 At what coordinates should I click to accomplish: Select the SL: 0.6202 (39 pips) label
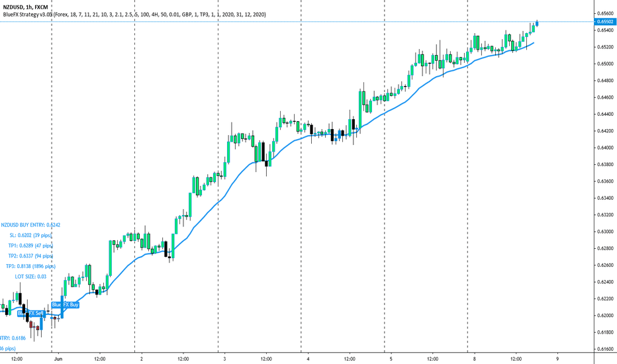(x=30, y=236)
